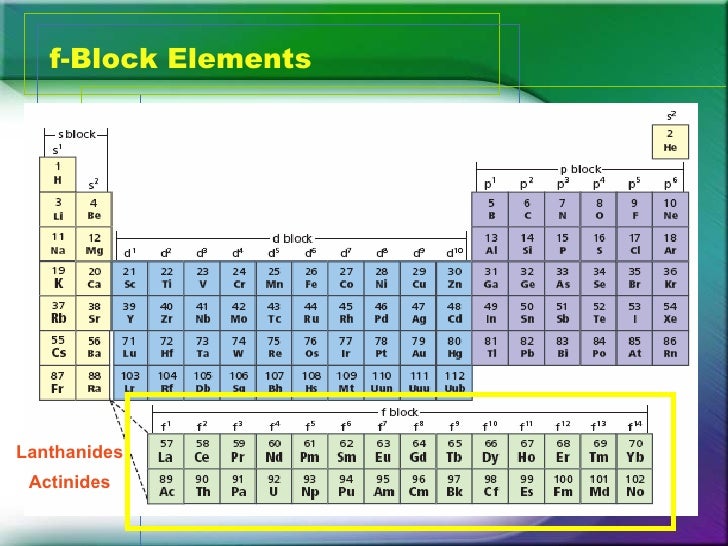Click the red "Actinides" label
The image size is (728, 546).
click(69, 482)
